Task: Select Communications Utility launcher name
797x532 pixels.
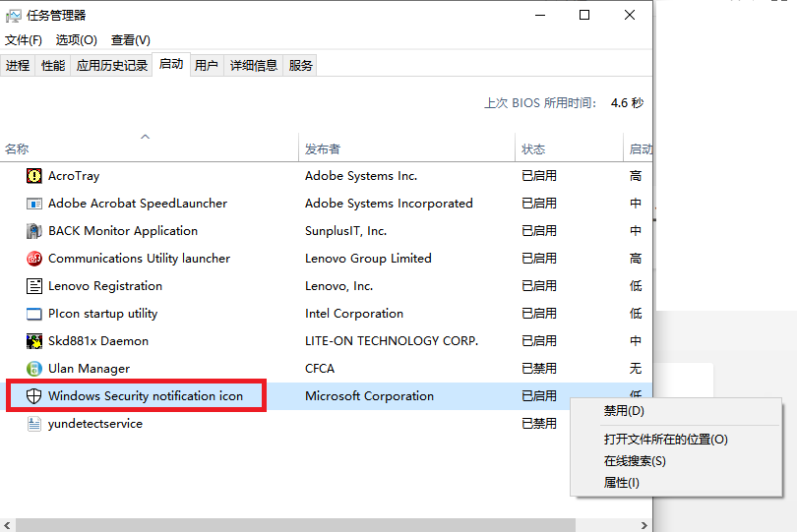Action: (x=140, y=259)
